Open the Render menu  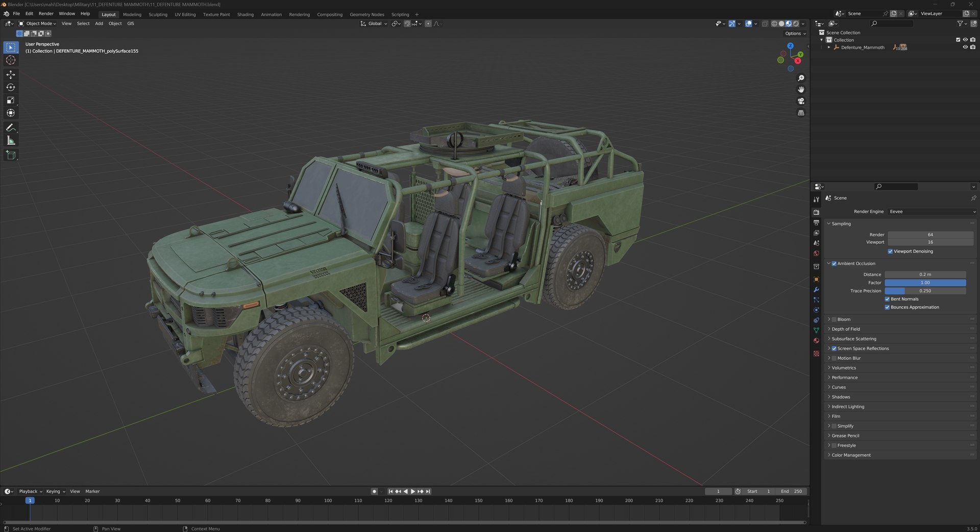(46, 14)
